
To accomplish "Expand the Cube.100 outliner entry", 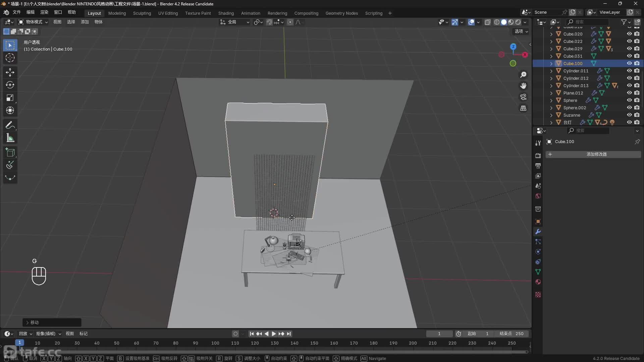I will tap(551, 63).
